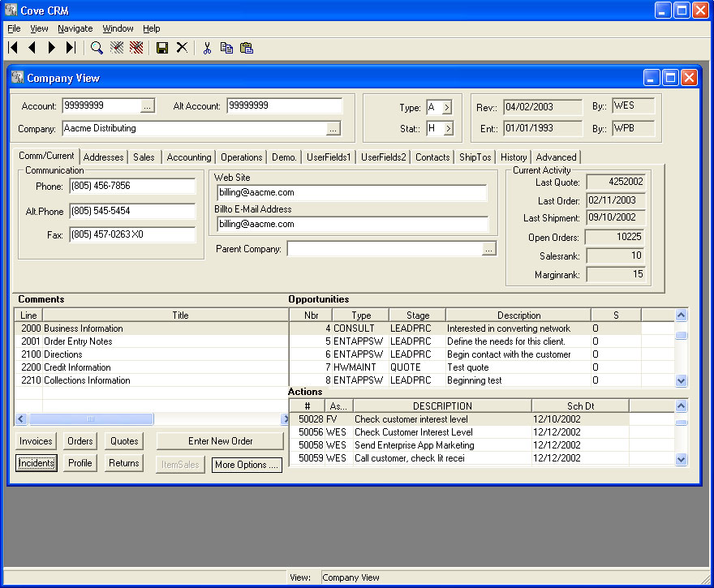This screenshot has width=714, height=588.
Task: Click the red hatched filter icon
Action: tap(136, 47)
